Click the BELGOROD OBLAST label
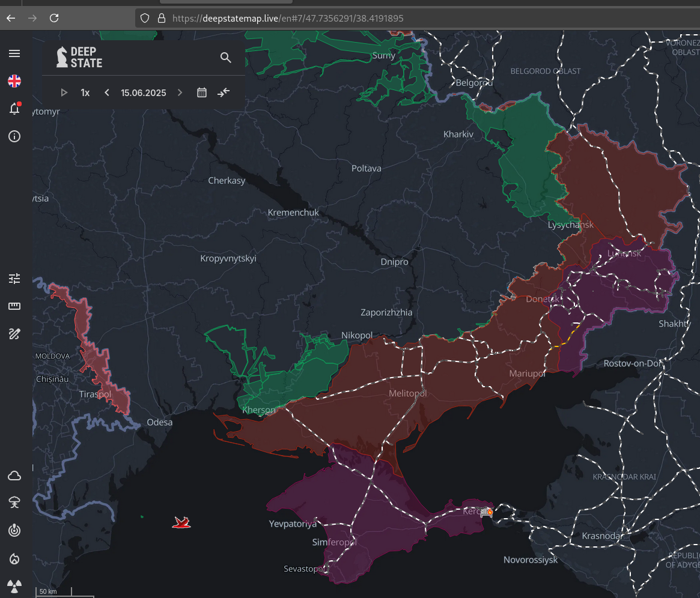 click(545, 71)
